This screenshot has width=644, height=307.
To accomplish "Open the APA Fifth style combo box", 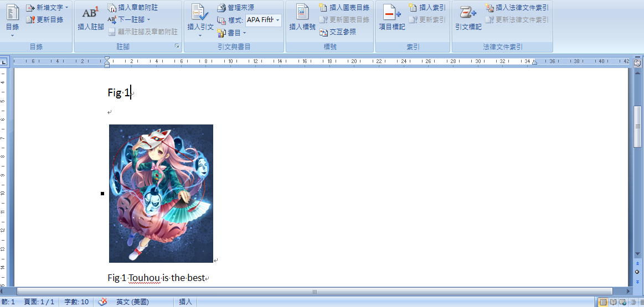I will (263, 20).
